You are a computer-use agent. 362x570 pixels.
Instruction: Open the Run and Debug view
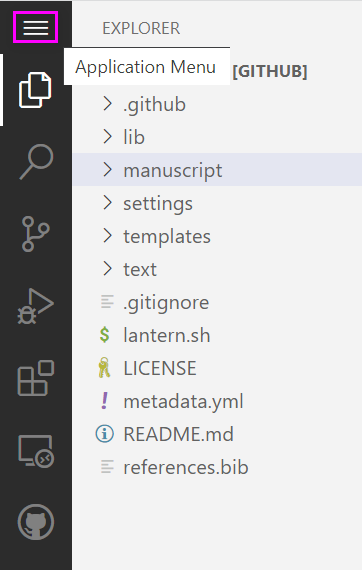[36, 306]
